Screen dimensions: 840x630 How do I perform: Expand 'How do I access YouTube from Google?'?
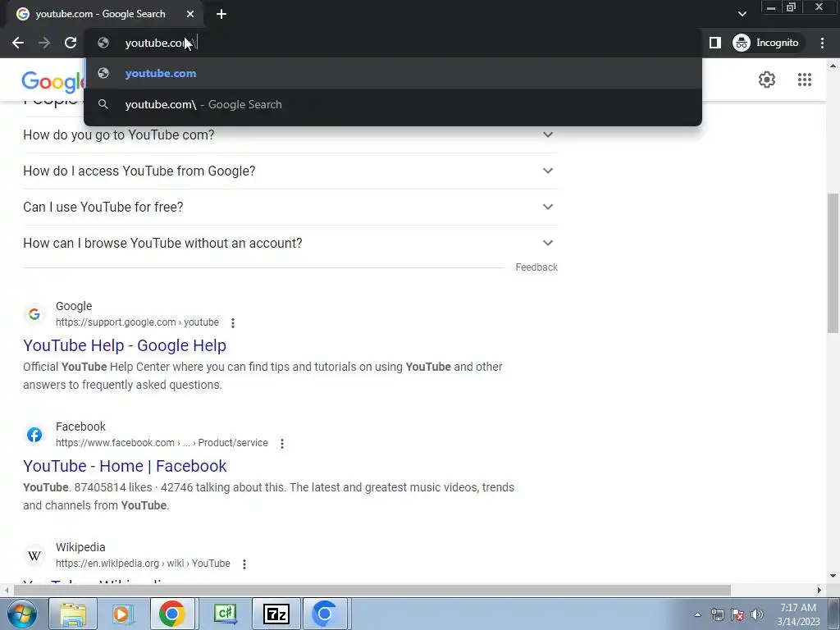[x=290, y=171]
